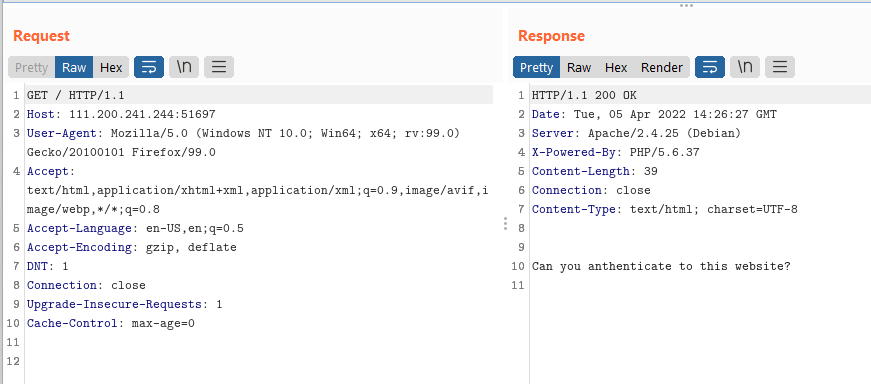Place cursor on Cache-Control header line
This screenshot has height=384, width=871.
pos(111,323)
